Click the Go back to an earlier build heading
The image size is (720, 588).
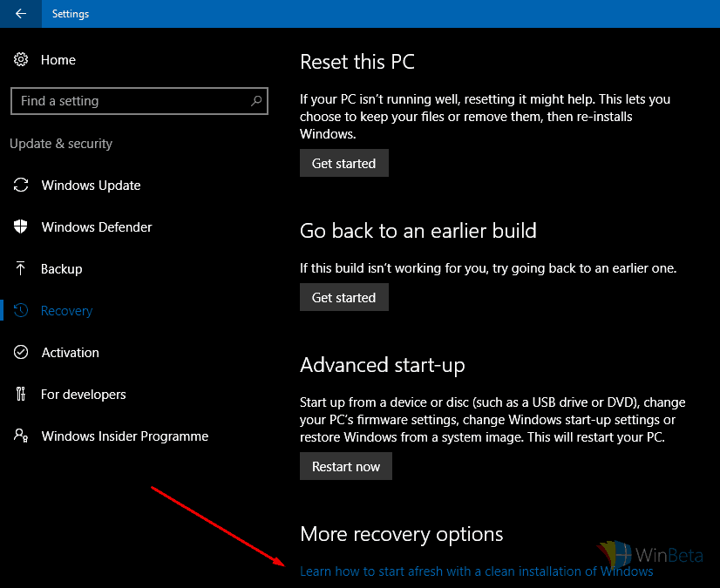[418, 231]
